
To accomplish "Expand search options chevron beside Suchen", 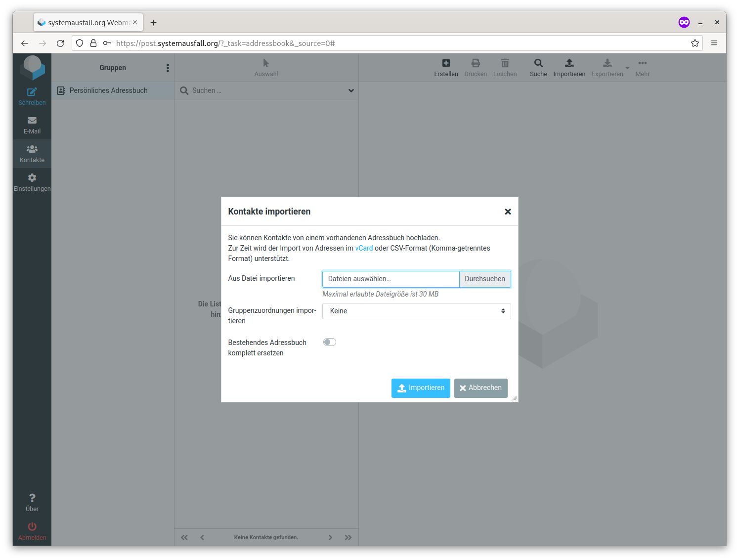I will pos(351,90).
